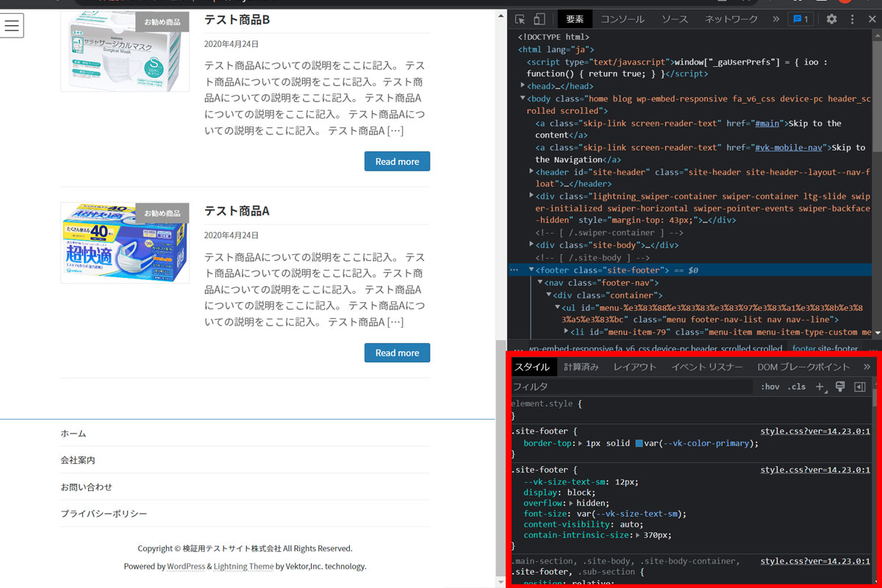Collapse the site-footer element node

point(531,270)
